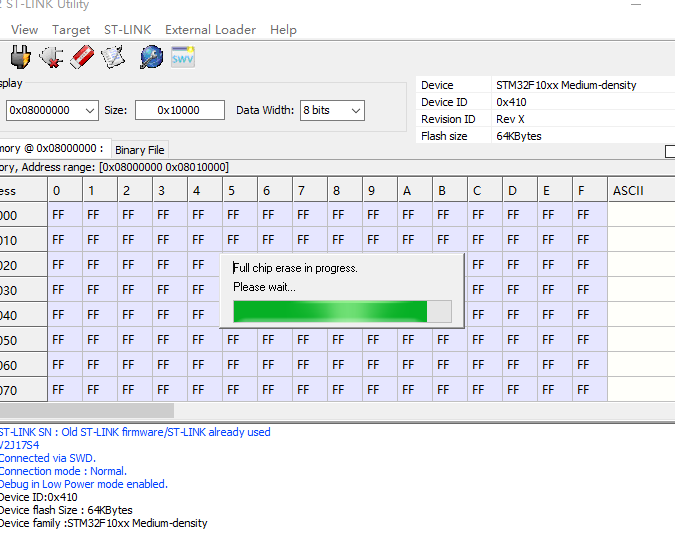Click the FF cell in row 060 column C
Screen dimensions: 675x548
point(485,365)
